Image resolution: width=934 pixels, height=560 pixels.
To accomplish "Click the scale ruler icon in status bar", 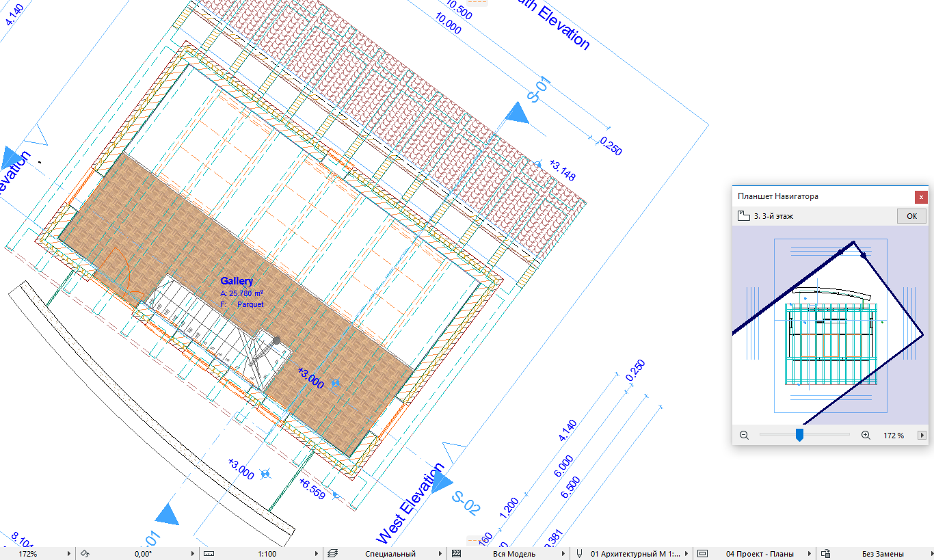I will [x=209, y=553].
